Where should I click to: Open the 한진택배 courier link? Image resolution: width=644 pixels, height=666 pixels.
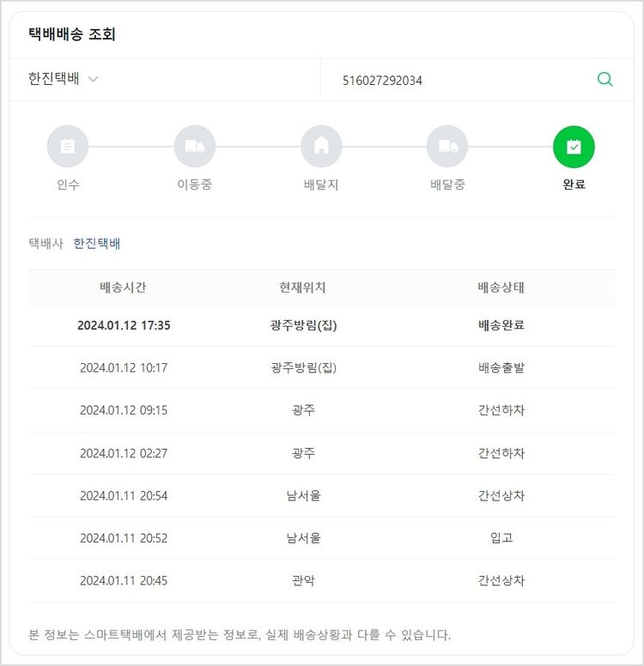pyautogui.click(x=97, y=244)
